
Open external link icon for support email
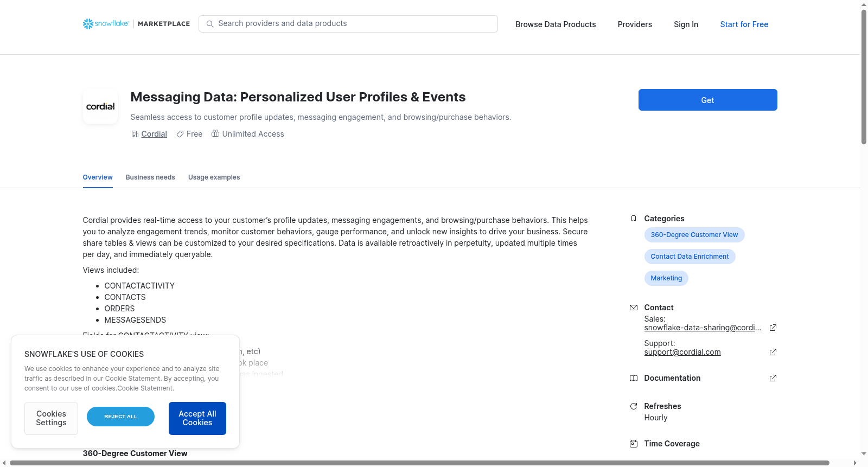tap(773, 352)
